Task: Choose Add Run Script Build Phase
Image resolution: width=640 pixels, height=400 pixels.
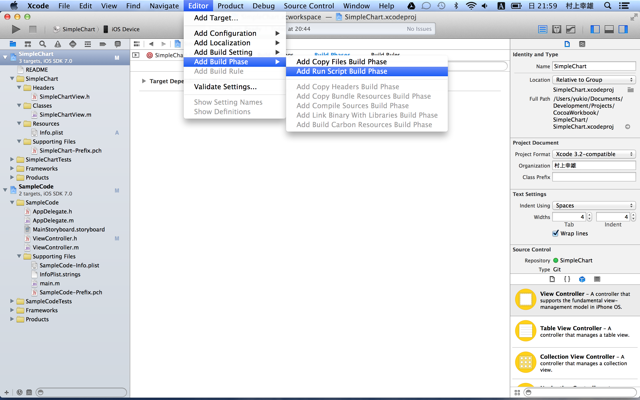Action: click(x=367, y=71)
